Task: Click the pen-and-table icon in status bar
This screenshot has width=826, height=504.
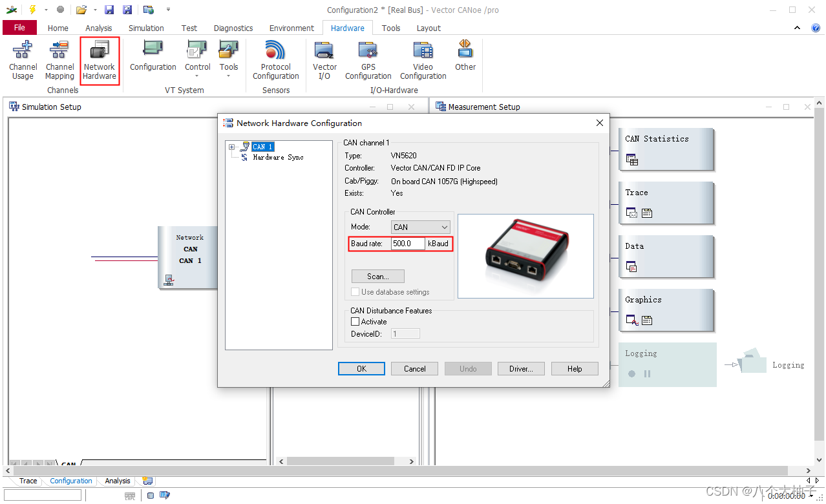Action: pyautogui.click(x=165, y=496)
